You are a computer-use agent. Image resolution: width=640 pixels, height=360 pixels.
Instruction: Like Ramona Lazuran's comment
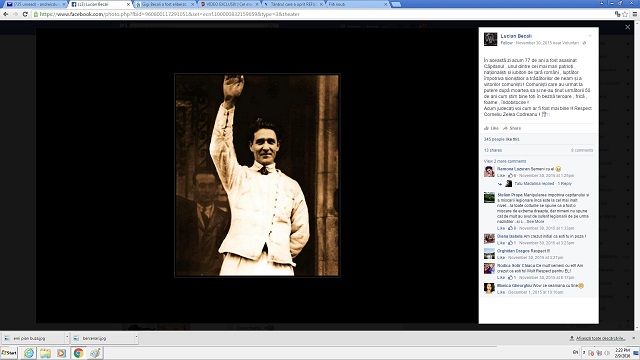(501, 176)
